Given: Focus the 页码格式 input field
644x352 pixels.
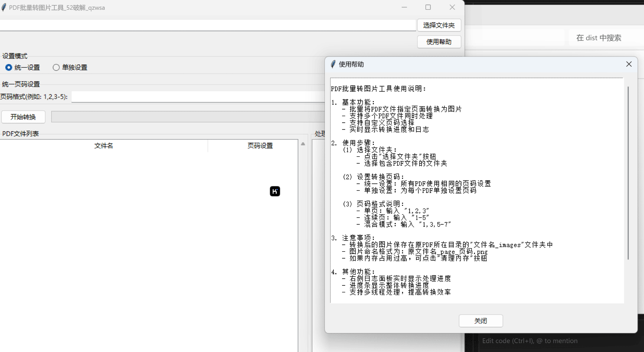Looking at the screenshot, I should 198,97.
